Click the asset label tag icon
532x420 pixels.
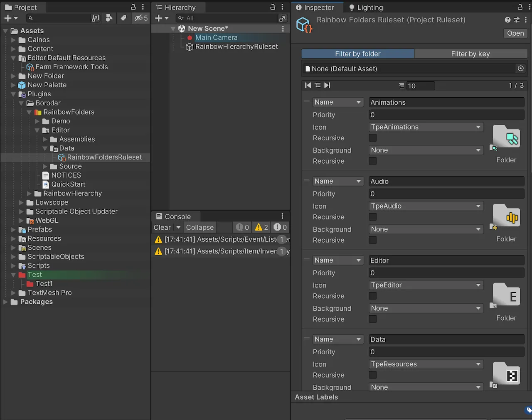(528, 410)
